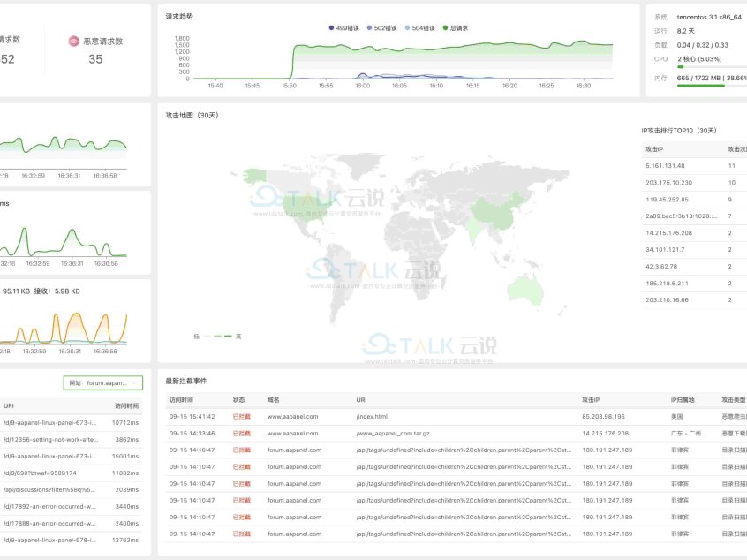Click the 15001ms access time value

pos(125,457)
